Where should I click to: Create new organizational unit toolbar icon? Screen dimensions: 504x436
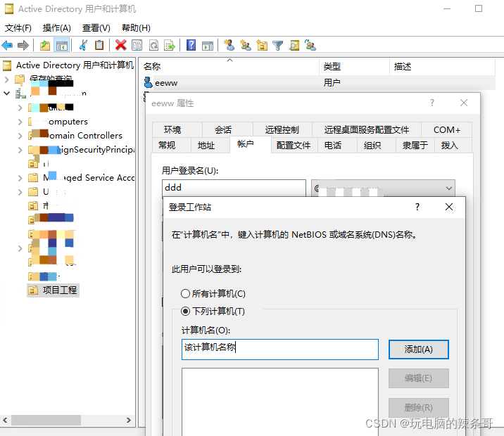tap(262, 45)
